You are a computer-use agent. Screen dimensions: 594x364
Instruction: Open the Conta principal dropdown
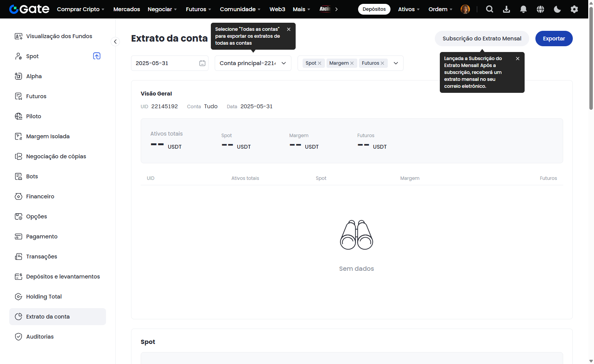coord(253,63)
